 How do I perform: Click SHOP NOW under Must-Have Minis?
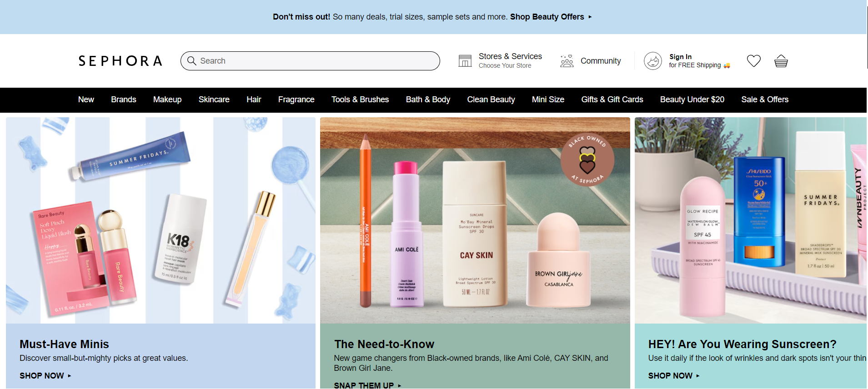coord(45,376)
